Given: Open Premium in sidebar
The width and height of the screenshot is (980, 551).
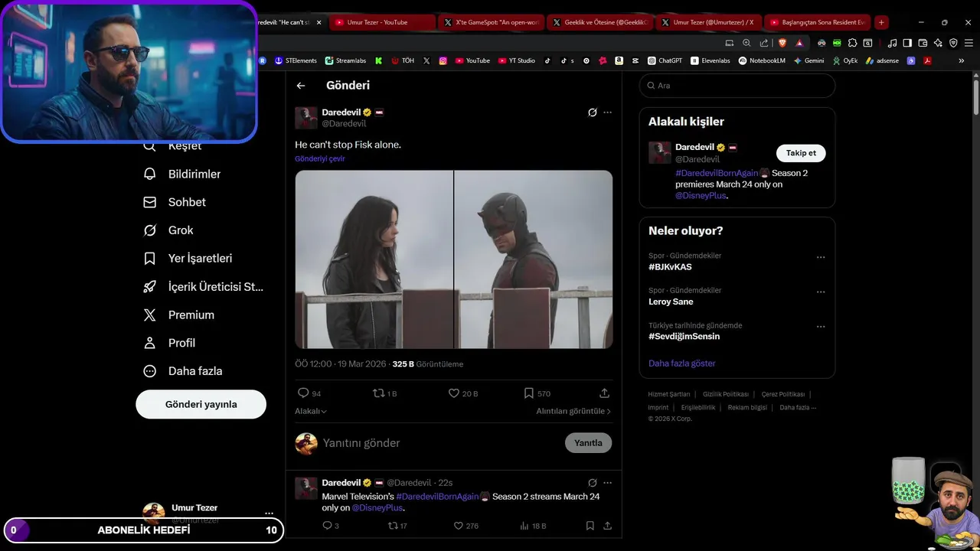Looking at the screenshot, I should pos(179,315).
